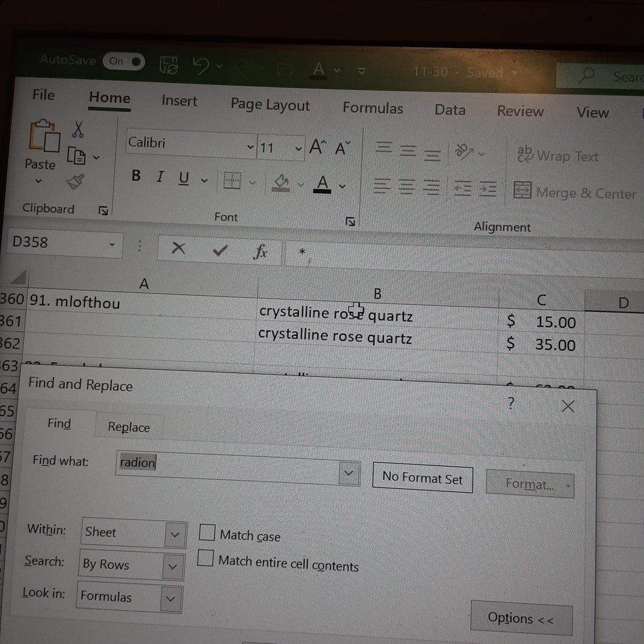Screen dimensions: 644x644
Task: Open the Look in Formulas dropdown
Action: click(x=171, y=598)
